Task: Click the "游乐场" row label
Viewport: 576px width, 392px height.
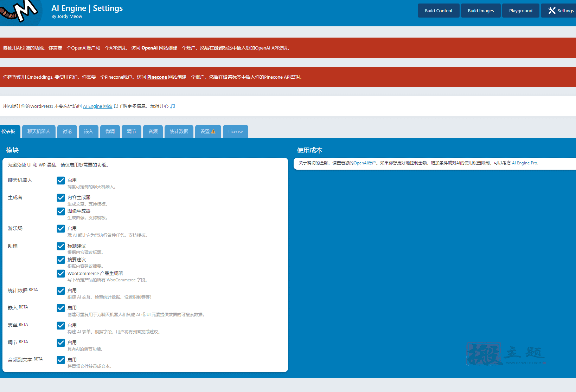Action: pyautogui.click(x=15, y=229)
